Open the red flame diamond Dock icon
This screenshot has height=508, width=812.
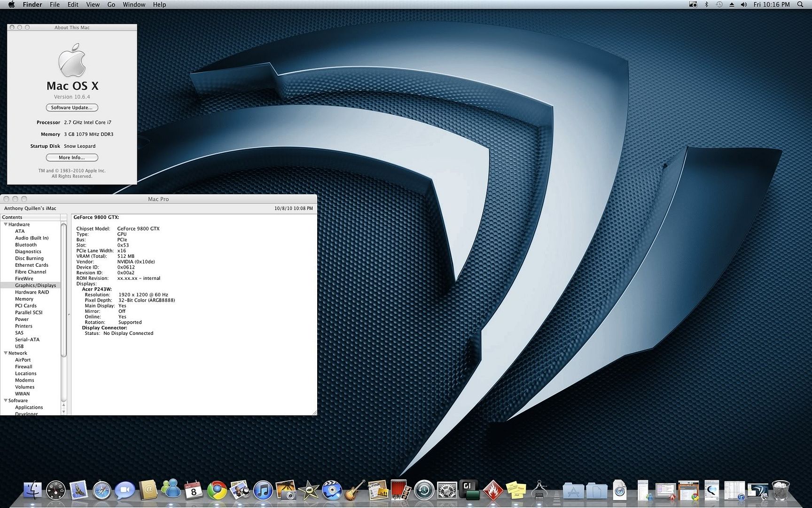(492, 491)
